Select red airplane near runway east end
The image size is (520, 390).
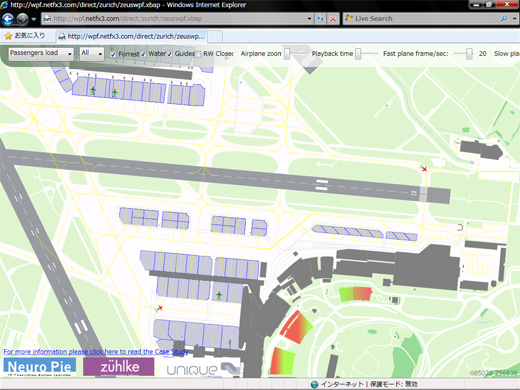point(424,168)
